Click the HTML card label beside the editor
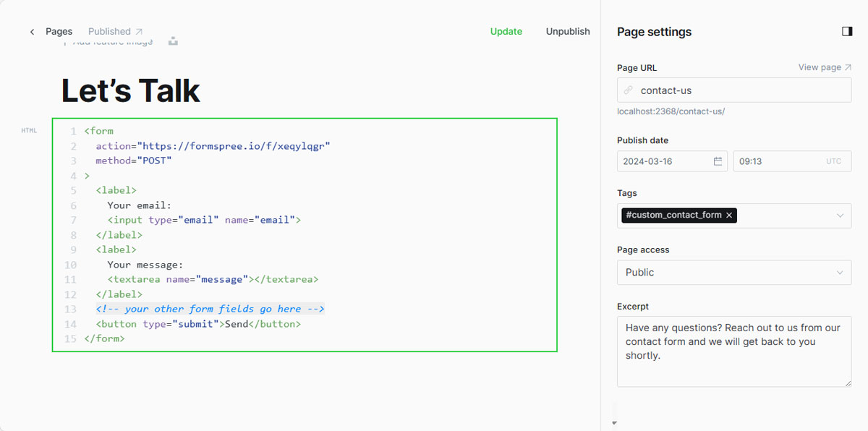This screenshot has width=868, height=431. (29, 130)
